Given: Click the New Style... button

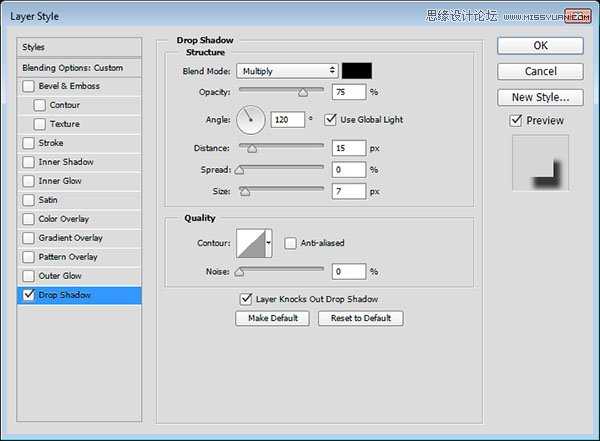Looking at the screenshot, I should point(540,97).
